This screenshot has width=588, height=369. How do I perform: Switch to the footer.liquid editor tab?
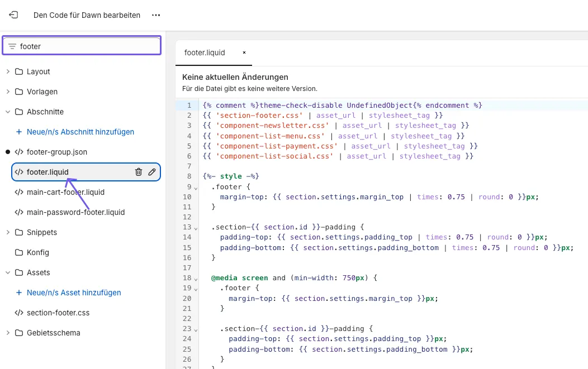[x=205, y=53]
